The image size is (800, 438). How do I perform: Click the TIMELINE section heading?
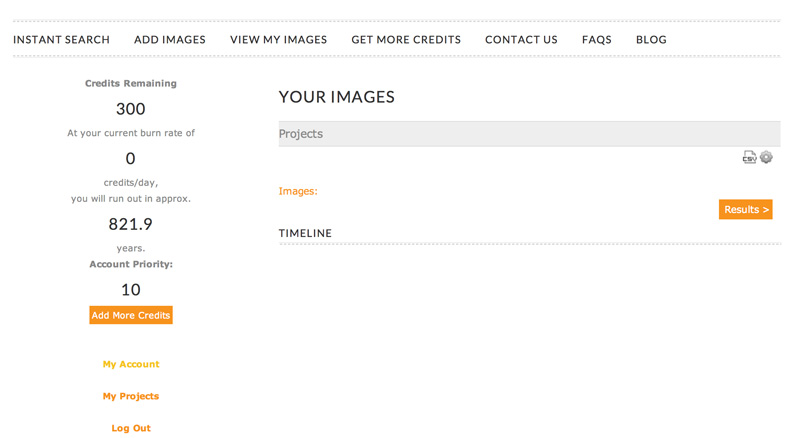(305, 233)
